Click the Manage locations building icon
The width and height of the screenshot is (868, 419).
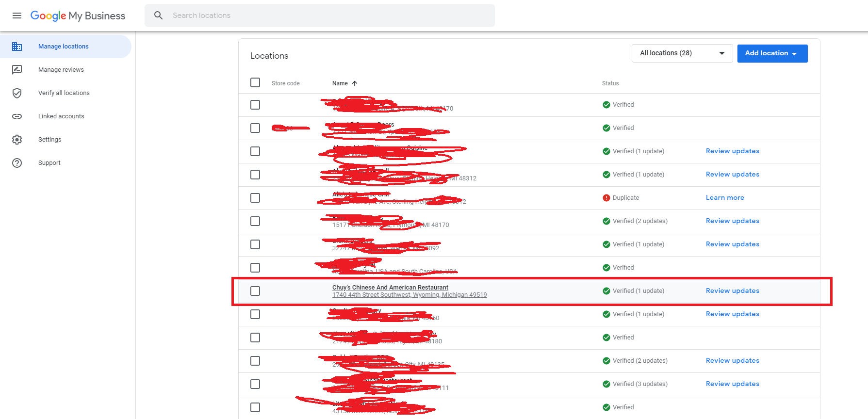pyautogui.click(x=17, y=47)
